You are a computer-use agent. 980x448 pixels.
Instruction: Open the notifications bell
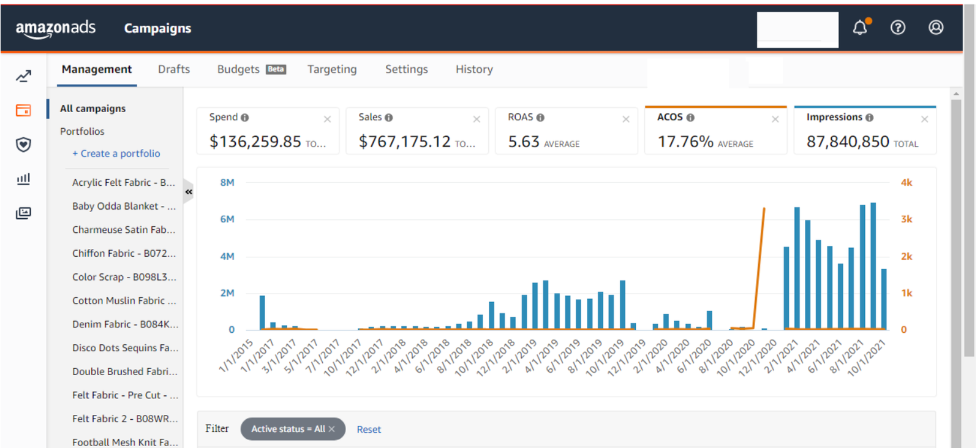point(860,28)
